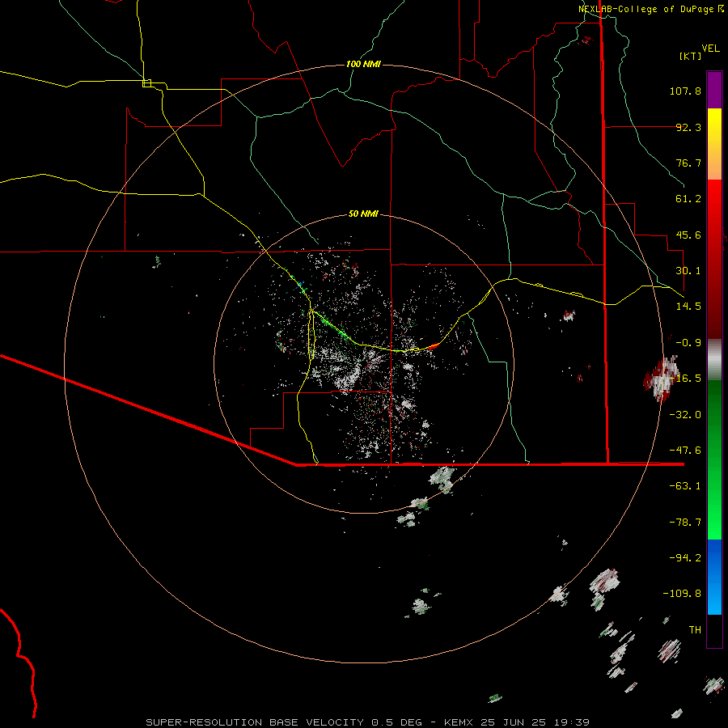Click the -63.1 velocity scale value
The width and height of the screenshot is (728, 728).
685,486
